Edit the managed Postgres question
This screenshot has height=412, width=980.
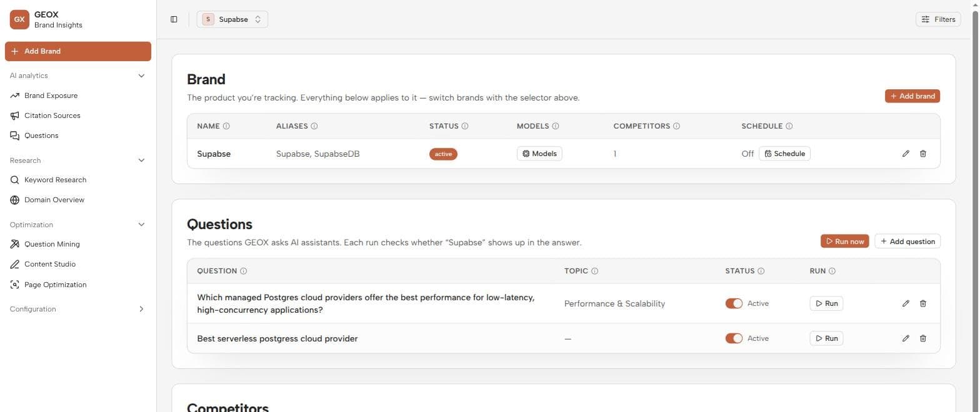coord(906,303)
